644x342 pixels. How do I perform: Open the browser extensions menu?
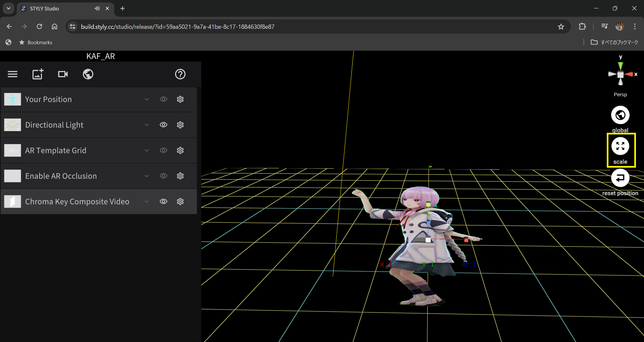click(582, 26)
